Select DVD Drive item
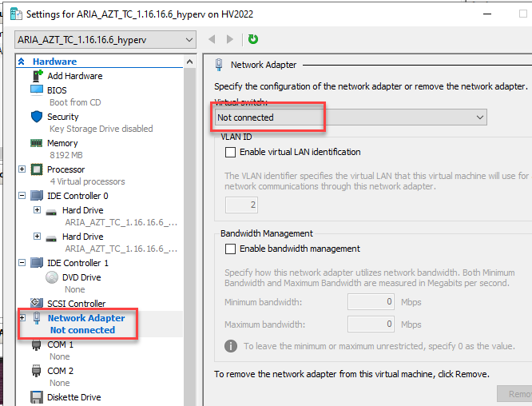 (x=81, y=277)
